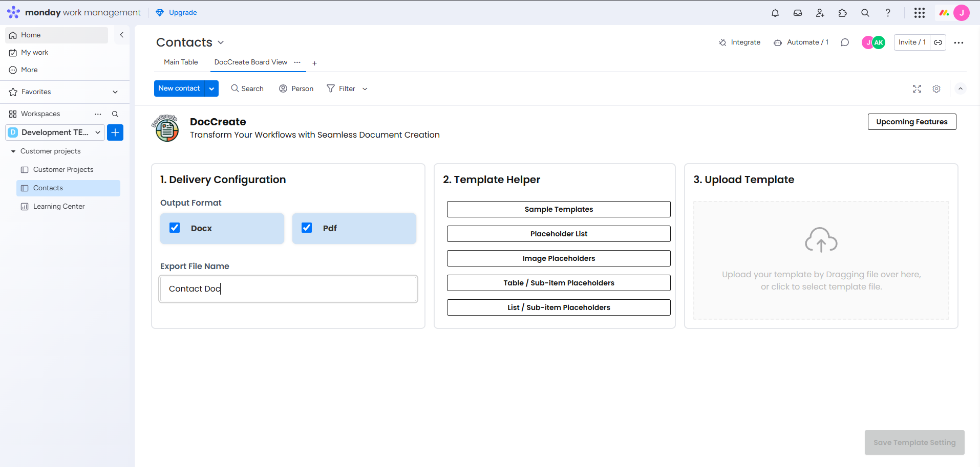The width and height of the screenshot is (980, 467).
Task: Select the Contacts board in sidebar
Action: tap(68, 188)
